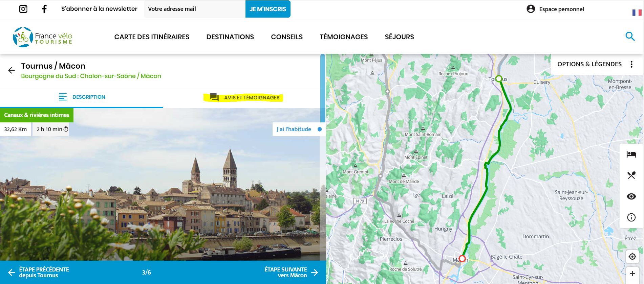Open the Instagram page icon

pyautogui.click(x=23, y=9)
